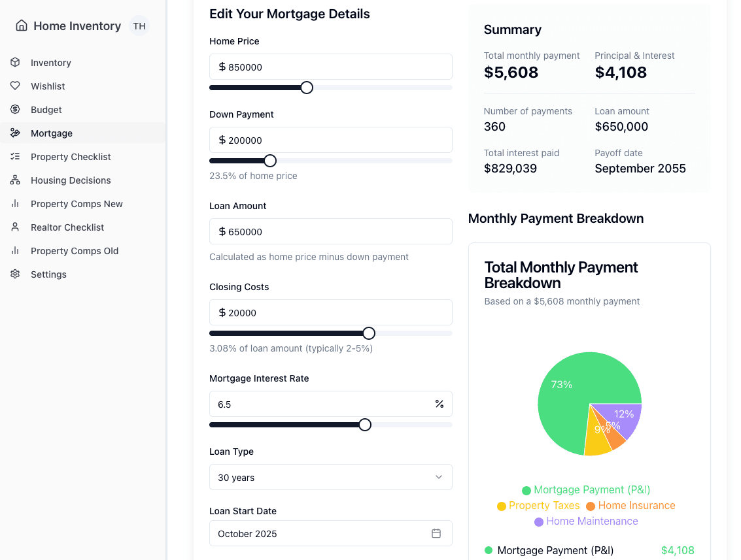
Task: Select the Mortgage sidebar item
Action: tap(52, 133)
